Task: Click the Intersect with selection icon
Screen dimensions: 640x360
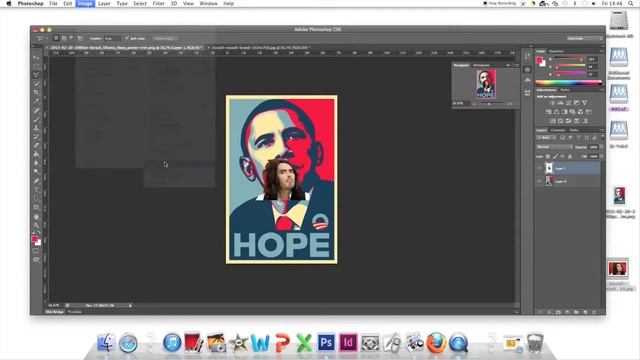Action: pyautogui.click(x=80, y=38)
